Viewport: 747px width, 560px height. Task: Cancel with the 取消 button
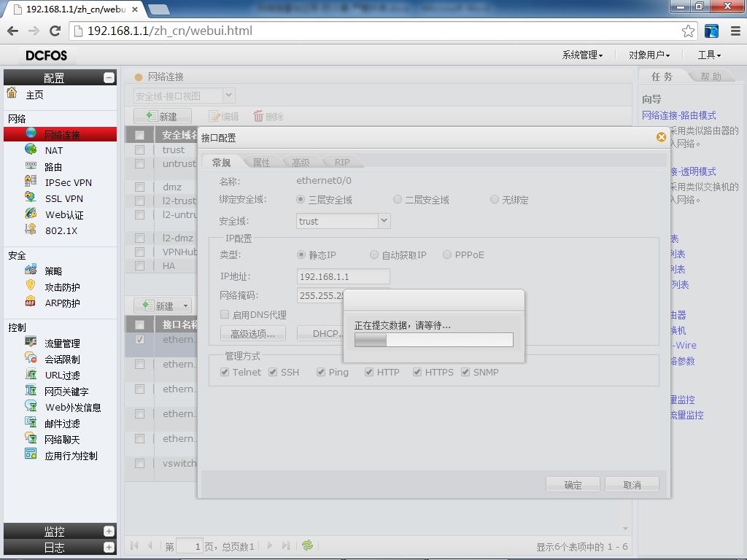[632, 485]
